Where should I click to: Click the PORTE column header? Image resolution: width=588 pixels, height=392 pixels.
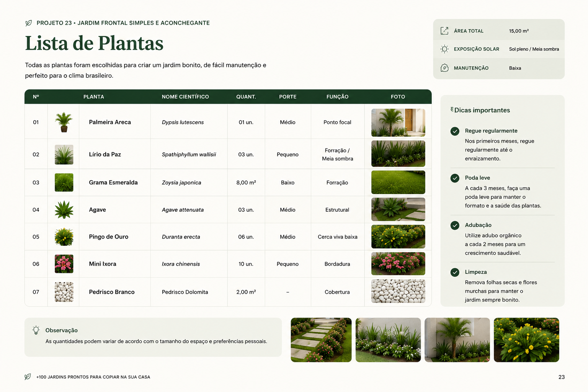point(288,97)
